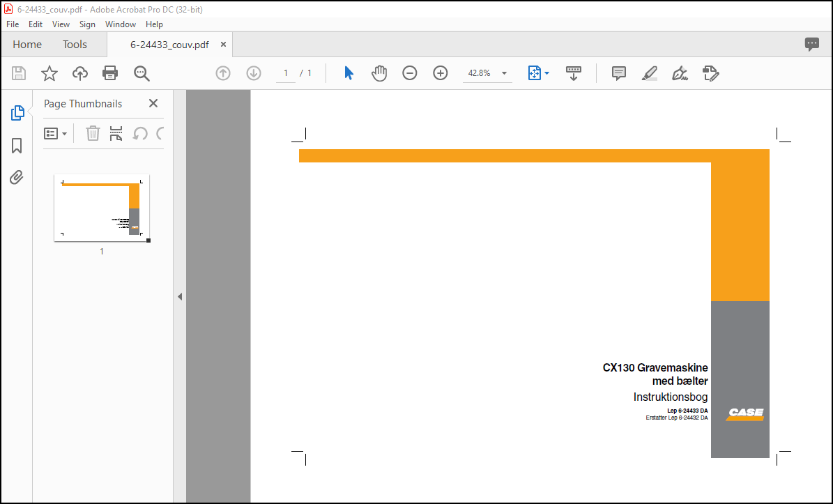
Task: Choose the Selection arrow tool
Action: [x=349, y=73]
